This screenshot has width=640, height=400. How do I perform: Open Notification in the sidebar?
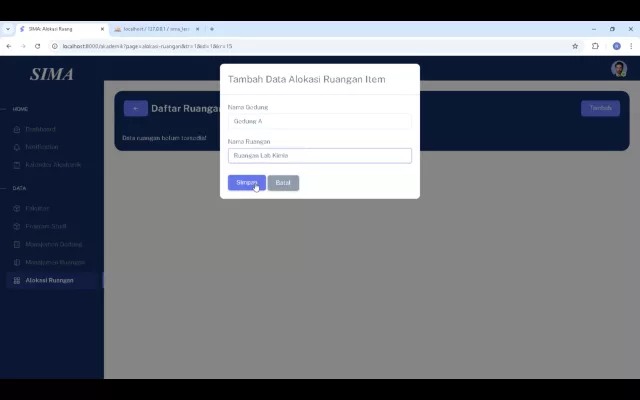pyautogui.click(x=42, y=147)
